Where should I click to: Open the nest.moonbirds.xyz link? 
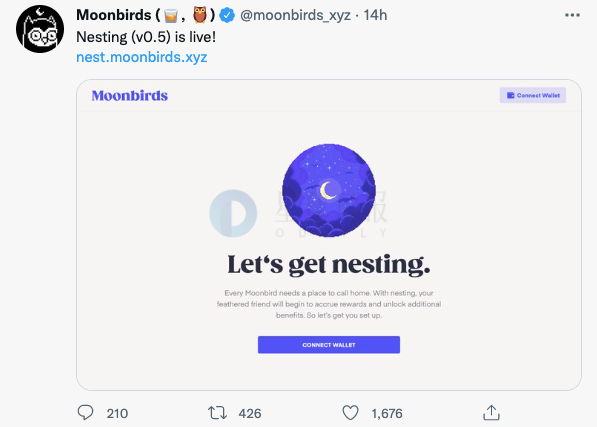pyautogui.click(x=142, y=57)
